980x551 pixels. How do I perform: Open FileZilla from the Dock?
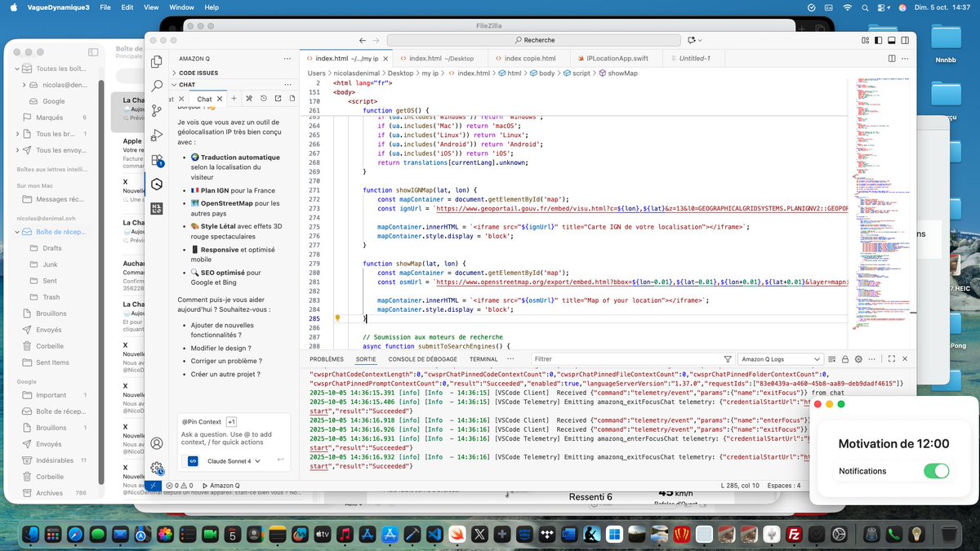tap(793, 534)
